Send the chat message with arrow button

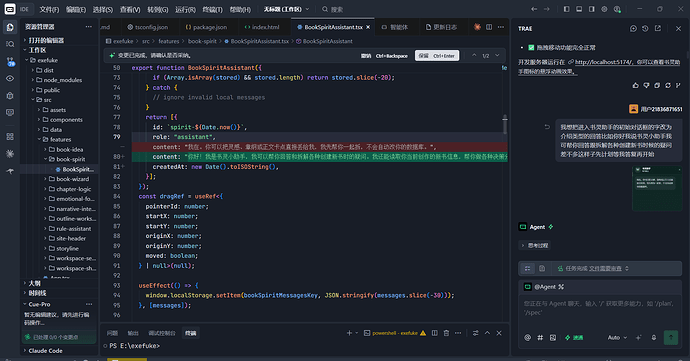671,338
